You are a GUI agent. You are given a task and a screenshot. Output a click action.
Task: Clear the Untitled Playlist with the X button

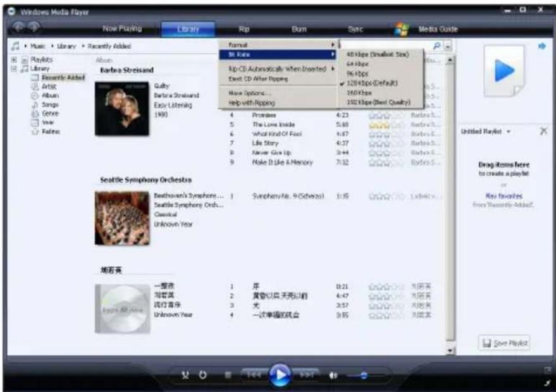543,131
